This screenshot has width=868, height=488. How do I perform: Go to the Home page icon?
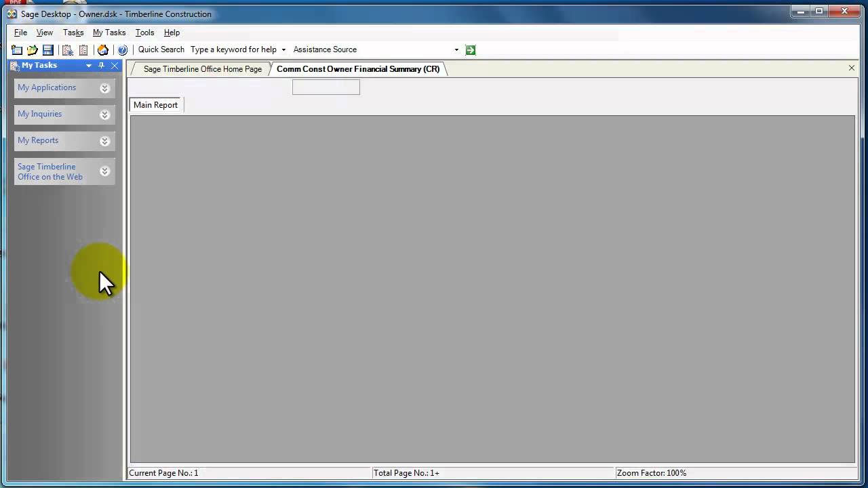click(x=103, y=50)
